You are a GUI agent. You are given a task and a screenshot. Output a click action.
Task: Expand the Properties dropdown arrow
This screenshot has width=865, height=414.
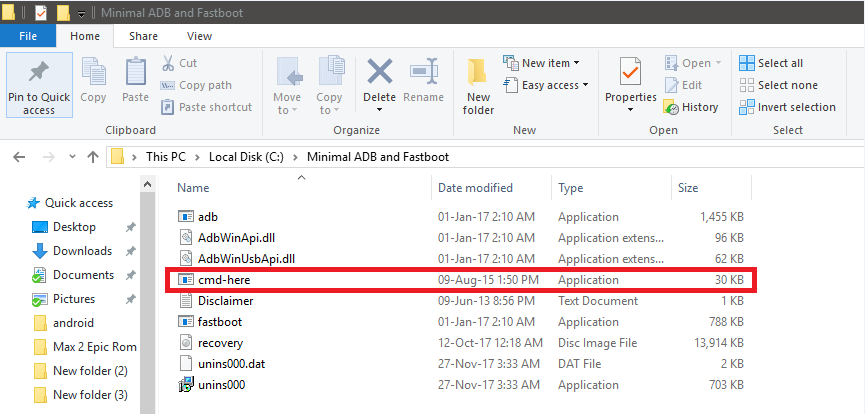631,110
